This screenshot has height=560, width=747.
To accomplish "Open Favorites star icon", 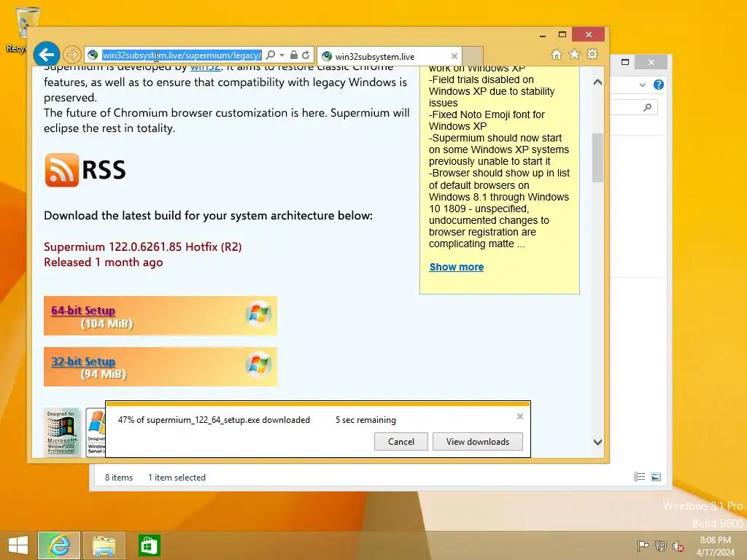I will coord(575,54).
